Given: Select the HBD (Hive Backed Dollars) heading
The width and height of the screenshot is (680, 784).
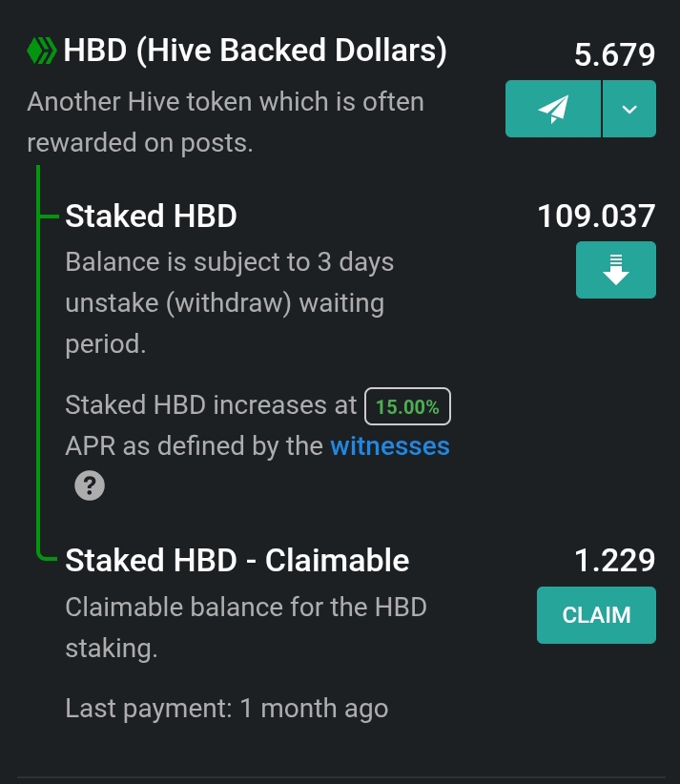Looking at the screenshot, I should click(x=255, y=51).
